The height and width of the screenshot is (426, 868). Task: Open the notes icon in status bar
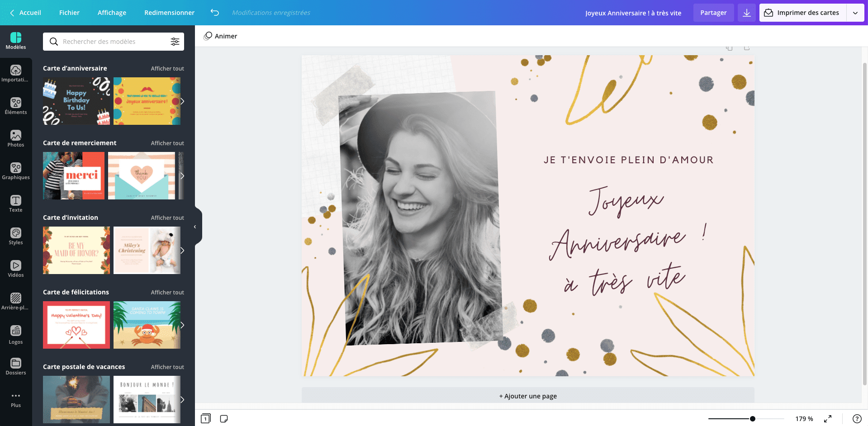[224, 419]
